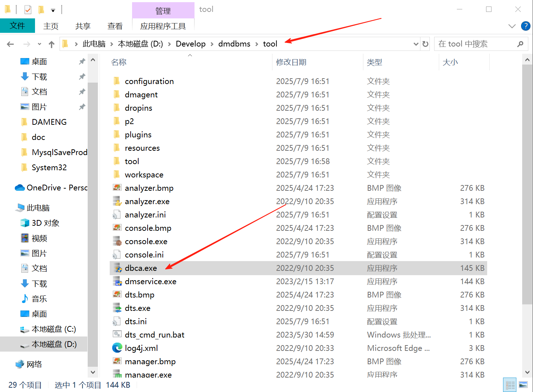Select the dts.exe program icon
The height and width of the screenshot is (392, 533).
[x=117, y=308]
